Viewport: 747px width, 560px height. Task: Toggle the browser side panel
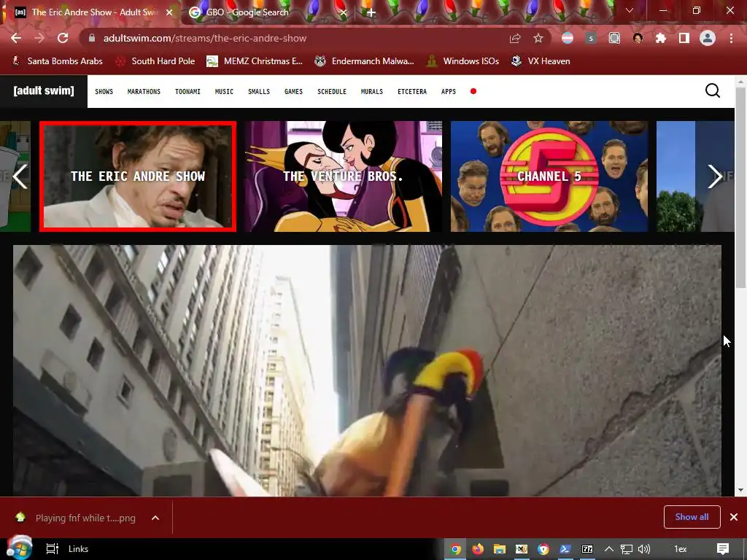pos(684,38)
